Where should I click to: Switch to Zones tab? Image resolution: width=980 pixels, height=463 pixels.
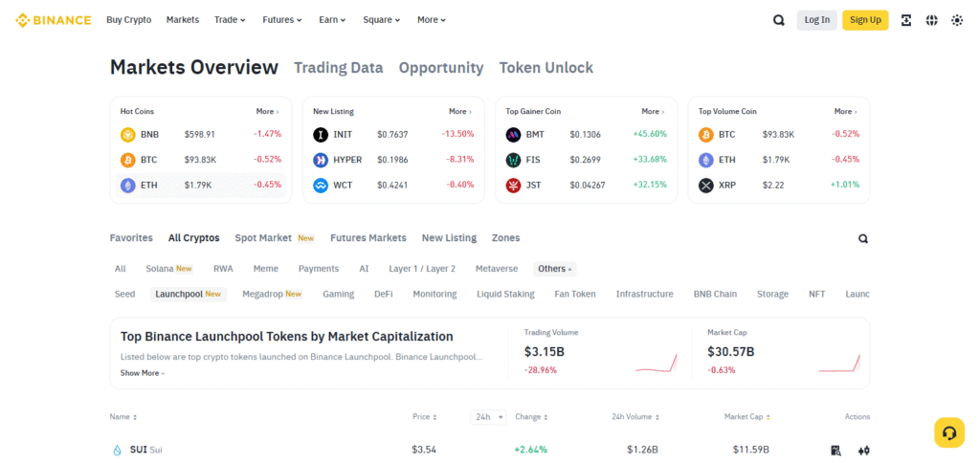[x=505, y=238]
